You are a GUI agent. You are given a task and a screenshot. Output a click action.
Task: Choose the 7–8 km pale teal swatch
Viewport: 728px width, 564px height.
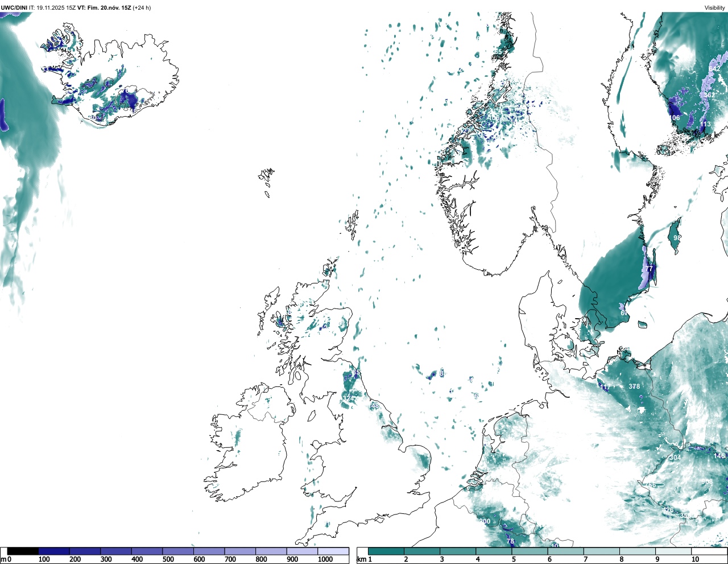pos(602,551)
